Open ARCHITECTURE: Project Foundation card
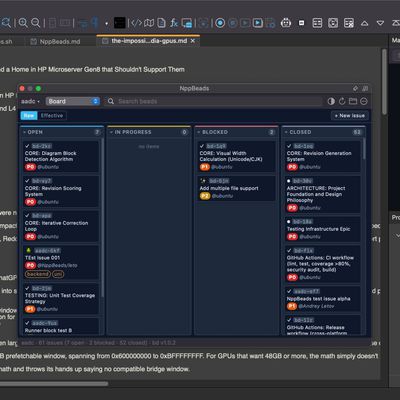 (323, 194)
